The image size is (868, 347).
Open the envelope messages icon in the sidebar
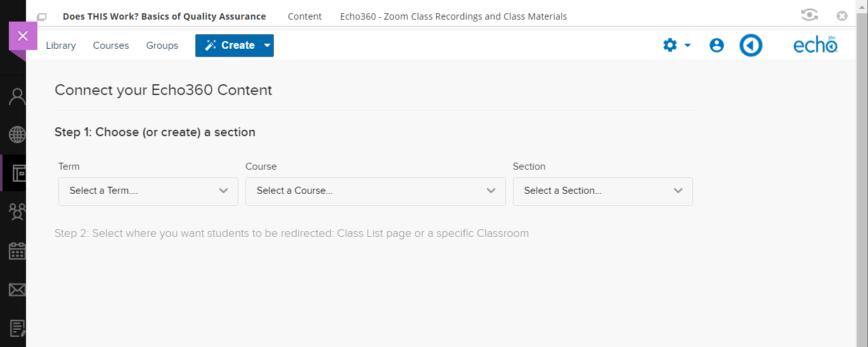tap(17, 290)
